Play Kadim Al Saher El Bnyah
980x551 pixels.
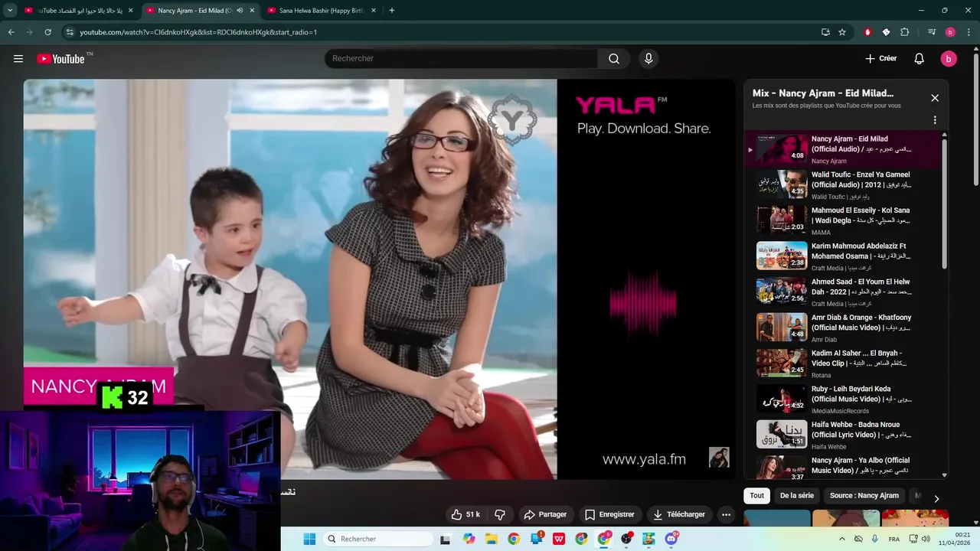tap(844, 364)
